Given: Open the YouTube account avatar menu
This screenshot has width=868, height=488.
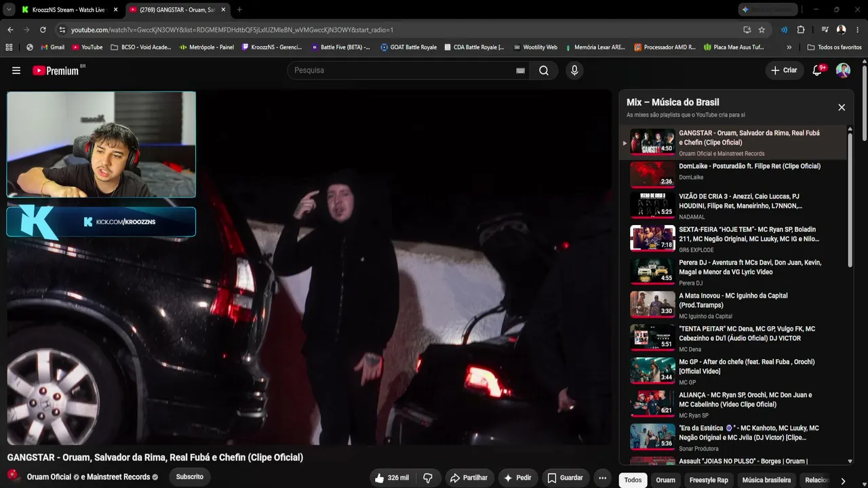Looking at the screenshot, I should [x=843, y=70].
